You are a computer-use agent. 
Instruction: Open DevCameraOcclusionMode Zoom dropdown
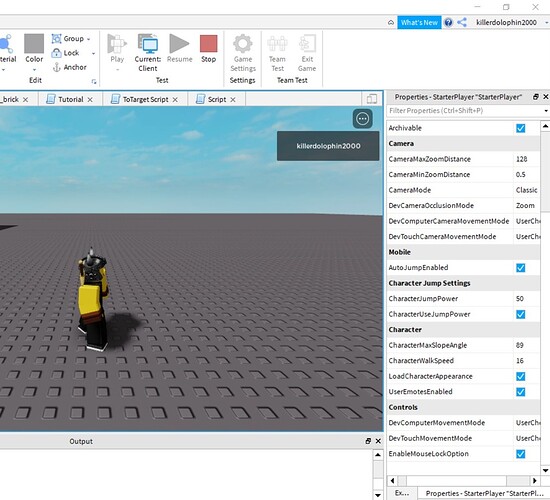coord(526,205)
